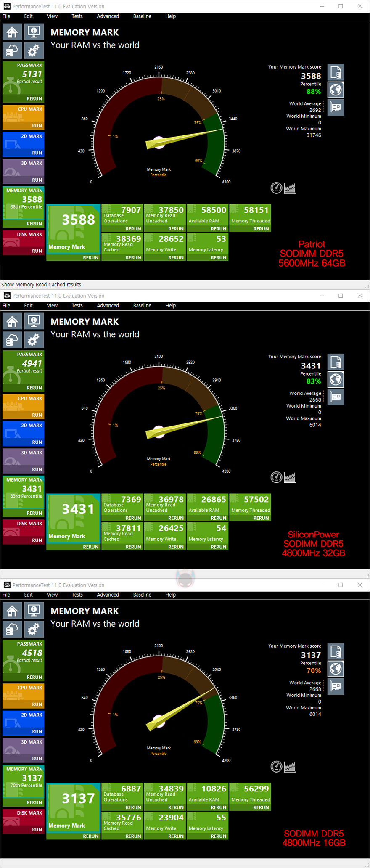The width and height of the screenshot is (370, 868).
Task: Open system information icon above PassMark 4941
Action: tap(34, 321)
